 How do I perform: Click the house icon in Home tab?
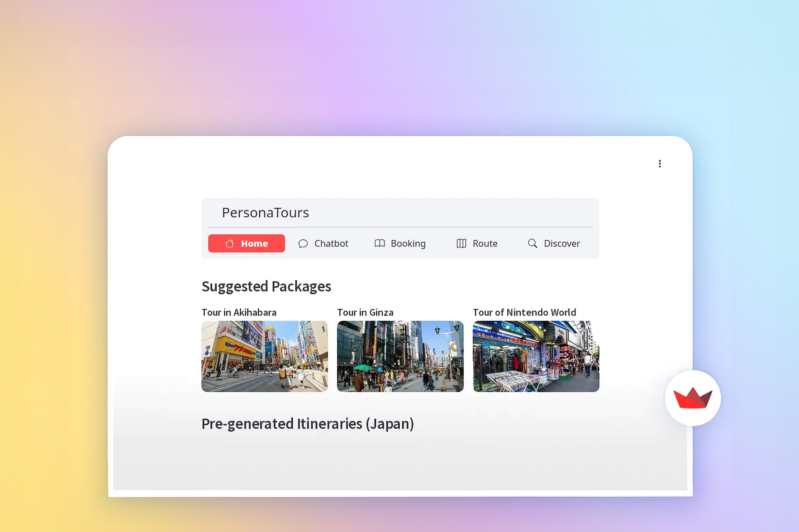(229, 243)
